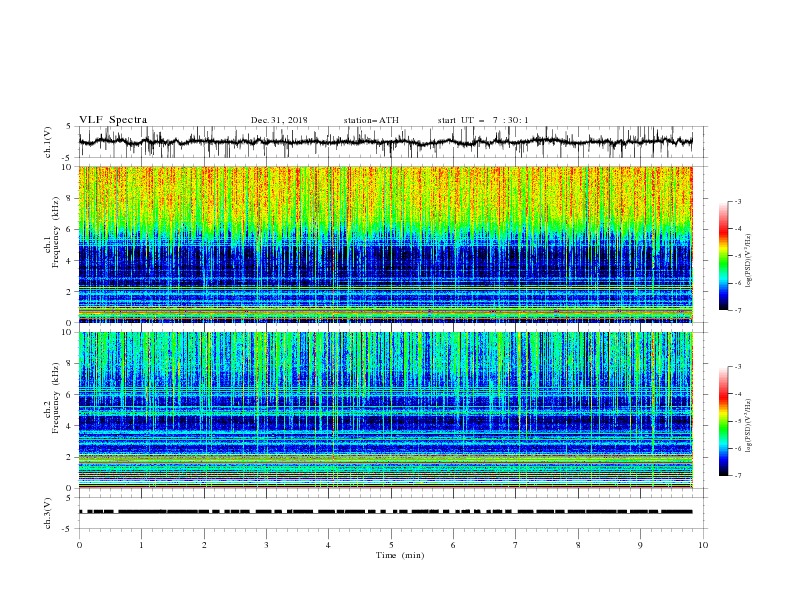The height and width of the screenshot is (612, 792).
Task: Click the 'ch.1(V)' waveform axis label
Action: tap(48, 142)
